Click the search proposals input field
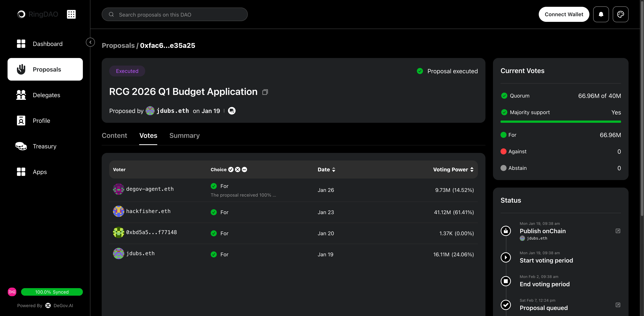The width and height of the screenshot is (644, 316). click(x=175, y=14)
